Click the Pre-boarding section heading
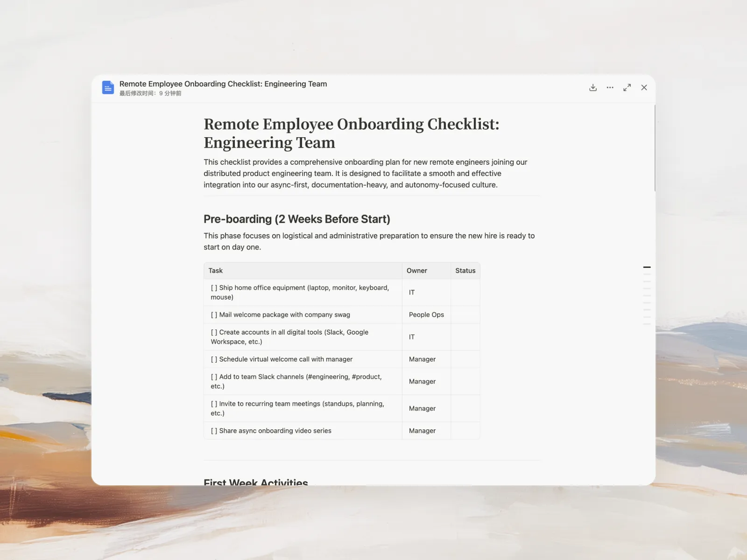 296,219
